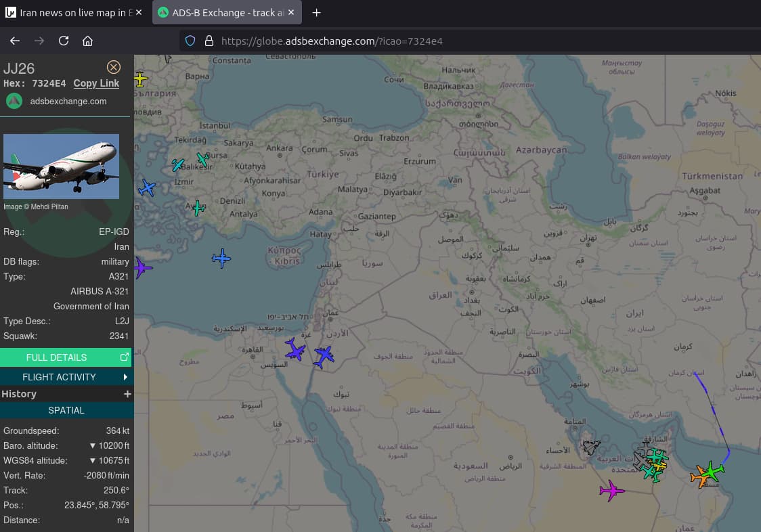Open the adsbexchange.com link in sidebar
The width and height of the screenshot is (761, 532).
pos(68,102)
